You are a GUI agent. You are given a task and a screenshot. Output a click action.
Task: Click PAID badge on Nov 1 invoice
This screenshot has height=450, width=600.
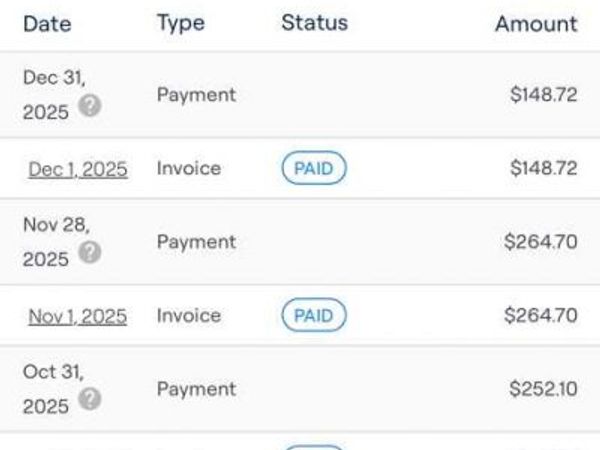click(x=313, y=316)
